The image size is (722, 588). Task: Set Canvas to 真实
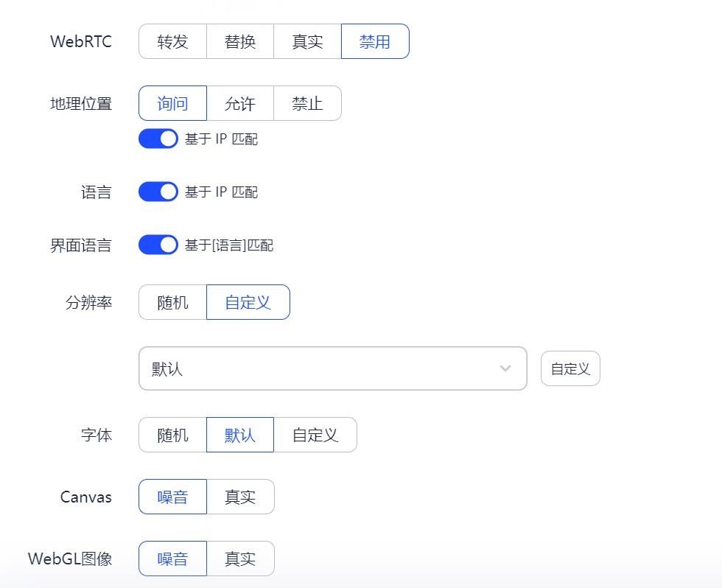[240, 497]
